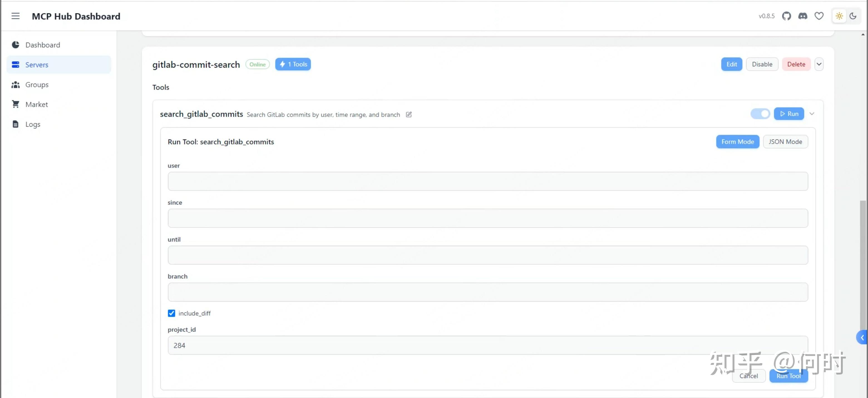Click the Cancel button
This screenshot has width=868, height=398.
pyautogui.click(x=749, y=375)
